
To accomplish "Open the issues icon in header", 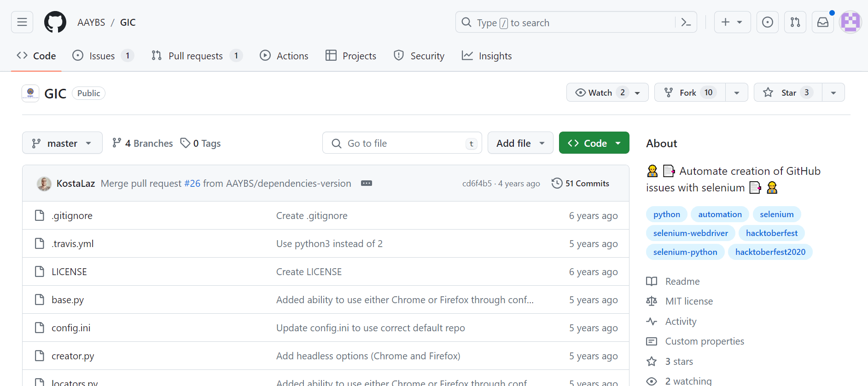I will pyautogui.click(x=768, y=22).
